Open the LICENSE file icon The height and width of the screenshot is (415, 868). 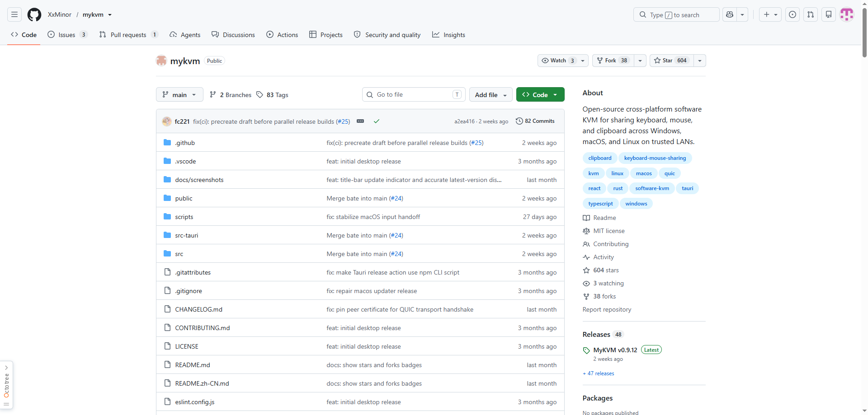167,346
